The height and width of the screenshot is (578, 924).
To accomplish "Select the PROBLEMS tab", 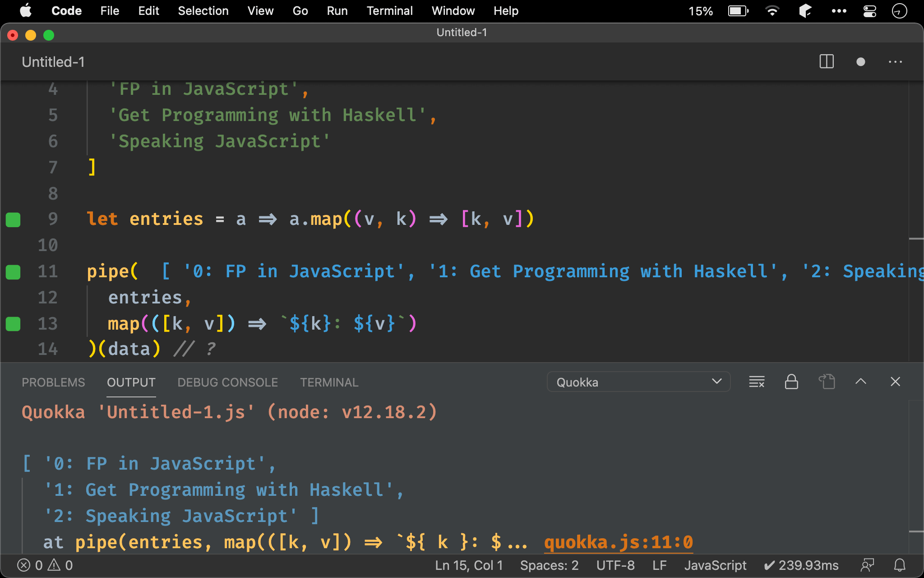I will coord(53,382).
